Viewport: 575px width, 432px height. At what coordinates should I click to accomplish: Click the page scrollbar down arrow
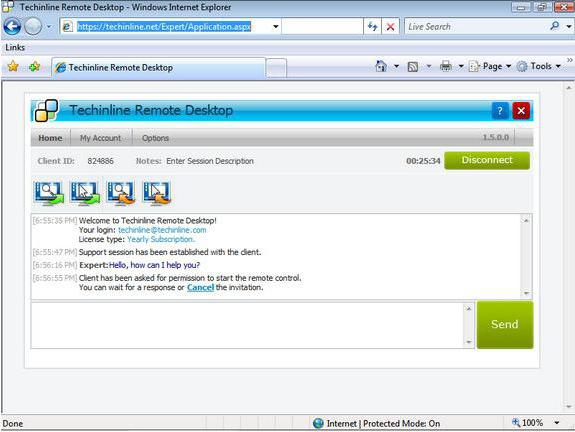point(568,406)
